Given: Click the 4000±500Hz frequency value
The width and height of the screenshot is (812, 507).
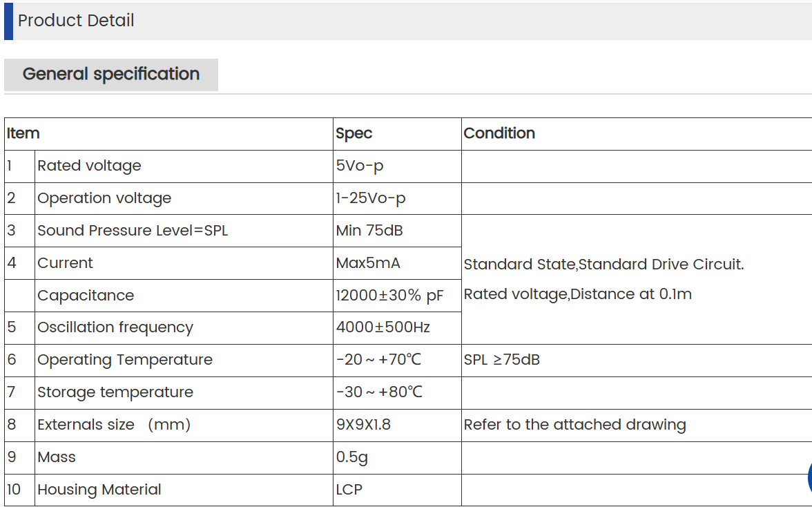Looking at the screenshot, I should point(383,327).
